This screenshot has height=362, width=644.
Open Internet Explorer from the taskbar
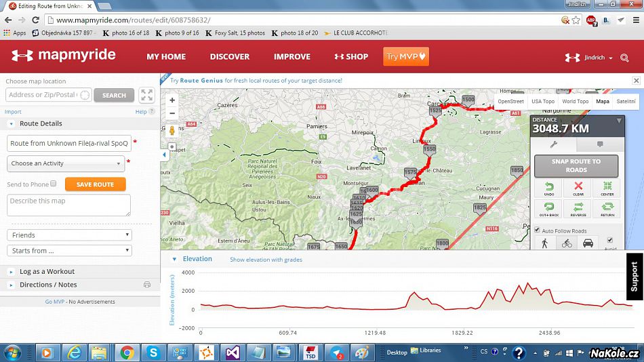point(75,353)
